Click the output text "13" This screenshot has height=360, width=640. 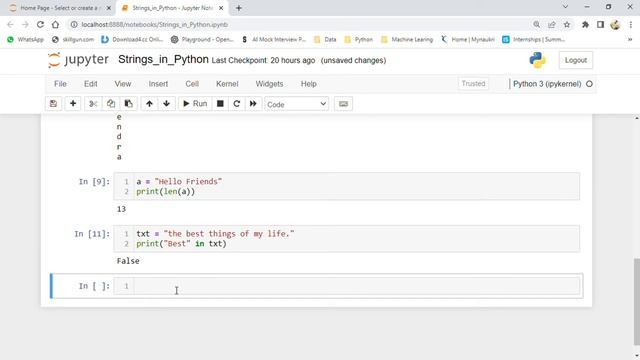121,209
